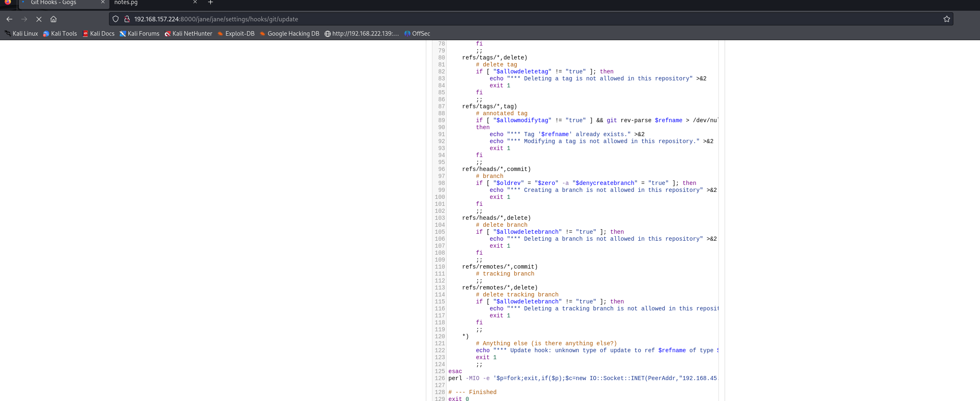
Task: Click the Firefox icon in the tab bar
Action: (8, 2)
